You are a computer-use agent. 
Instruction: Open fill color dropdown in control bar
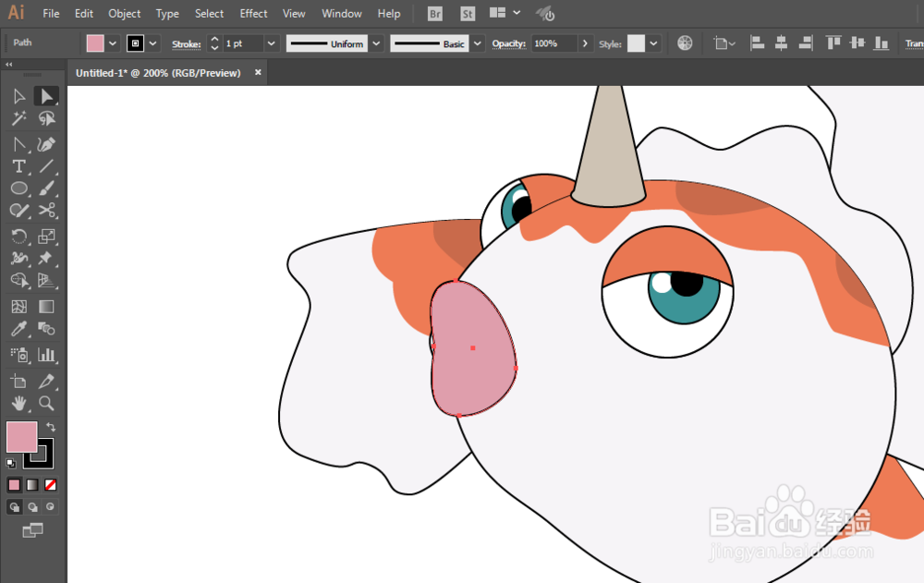coord(113,43)
